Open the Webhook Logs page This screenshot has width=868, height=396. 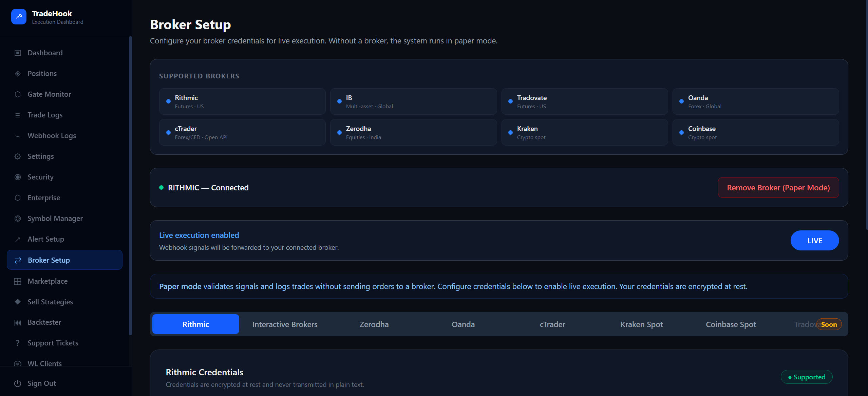pos(64,136)
